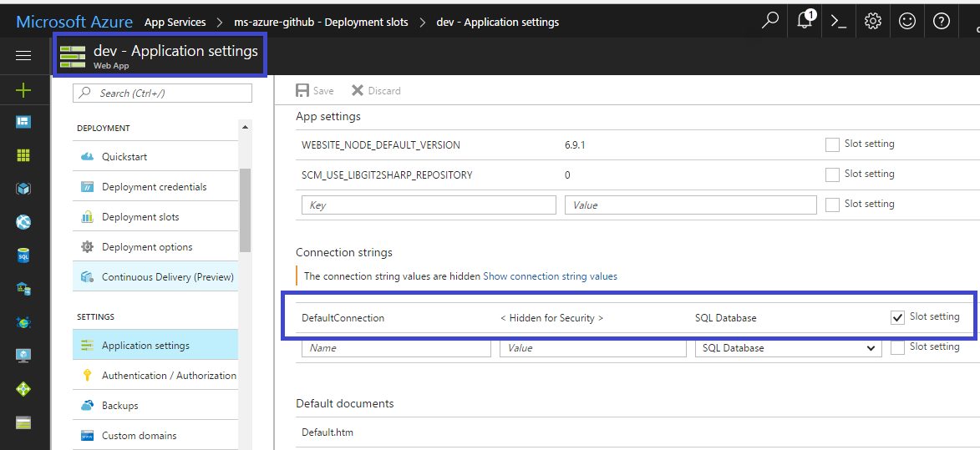Click App Services in the breadcrumb
980x450 pixels.
(x=175, y=23)
